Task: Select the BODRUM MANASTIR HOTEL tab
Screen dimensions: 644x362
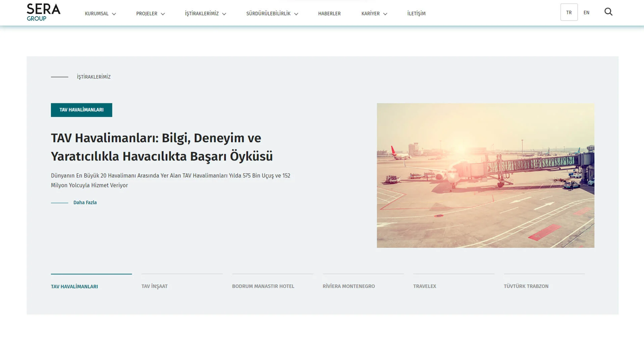Action: 263,286
